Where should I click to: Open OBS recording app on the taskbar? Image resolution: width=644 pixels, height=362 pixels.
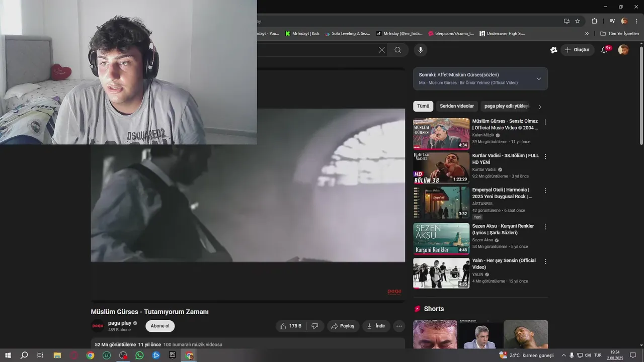123,355
